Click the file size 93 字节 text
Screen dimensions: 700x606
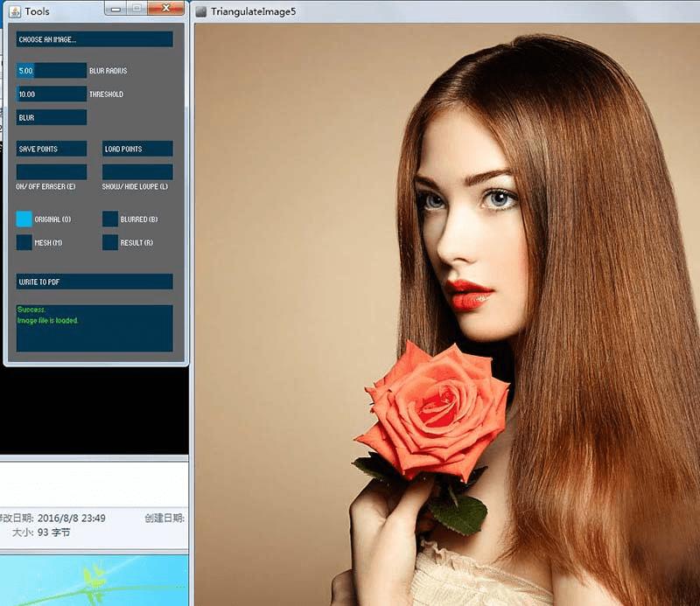point(54,533)
